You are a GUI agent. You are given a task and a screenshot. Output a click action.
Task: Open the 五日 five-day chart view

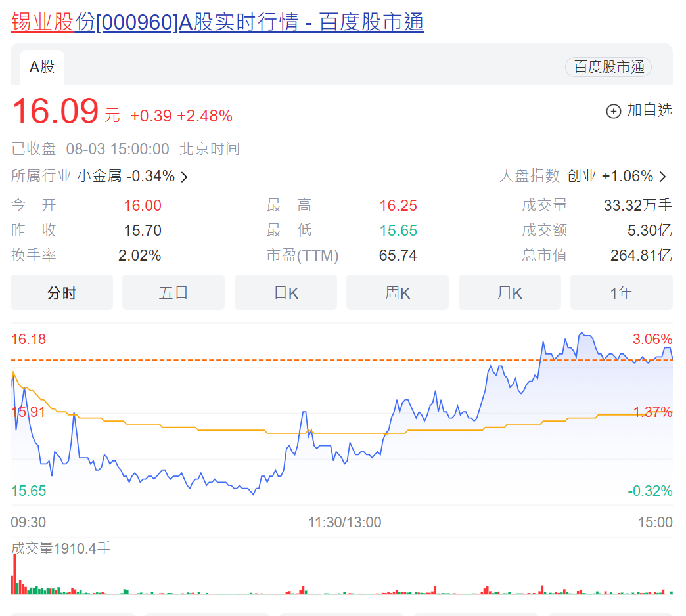(173, 292)
